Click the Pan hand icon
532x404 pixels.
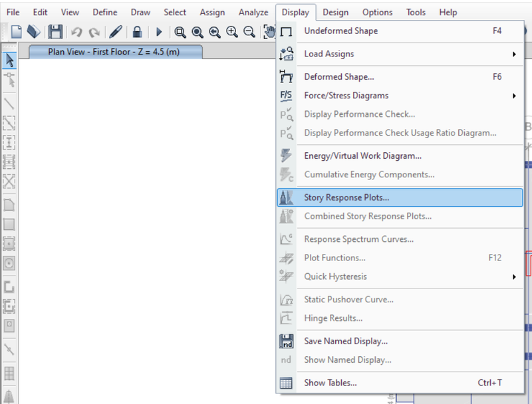click(269, 32)
